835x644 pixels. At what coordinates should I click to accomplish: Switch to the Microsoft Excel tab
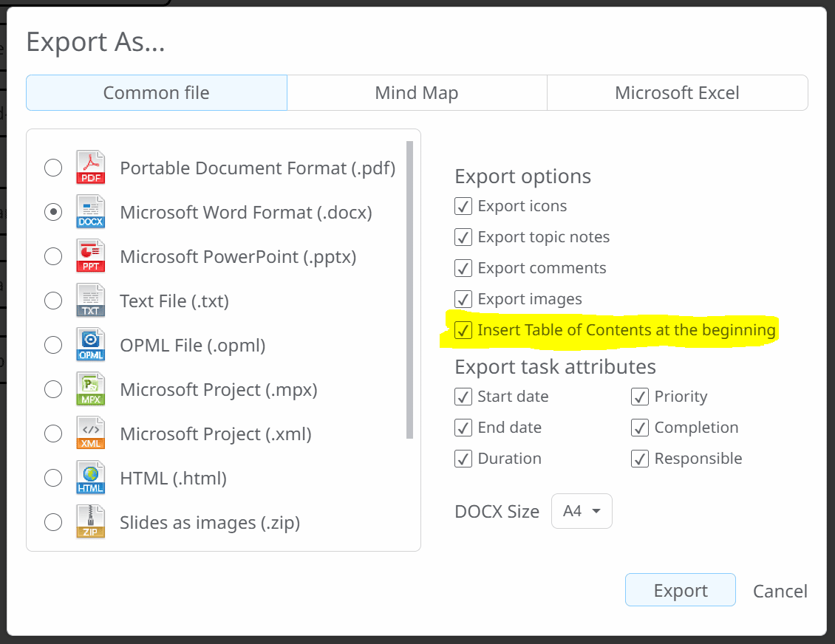(678, 92)
